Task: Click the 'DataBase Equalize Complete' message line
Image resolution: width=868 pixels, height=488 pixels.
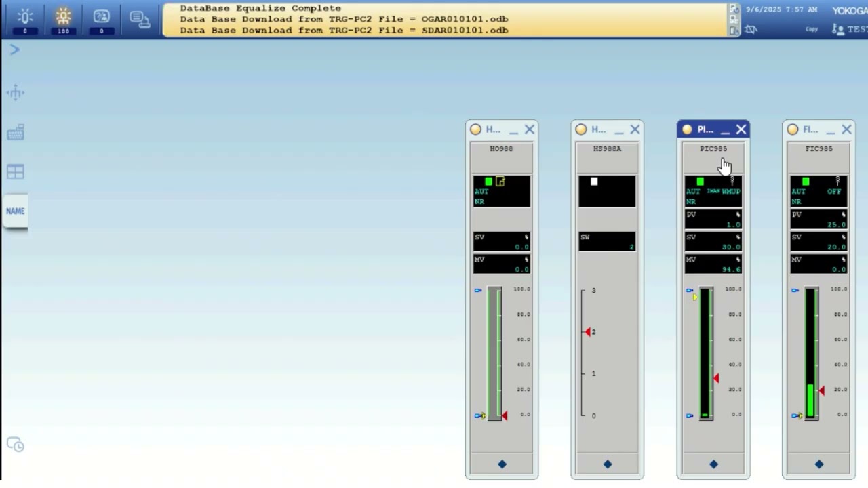Action: (260, 8)
